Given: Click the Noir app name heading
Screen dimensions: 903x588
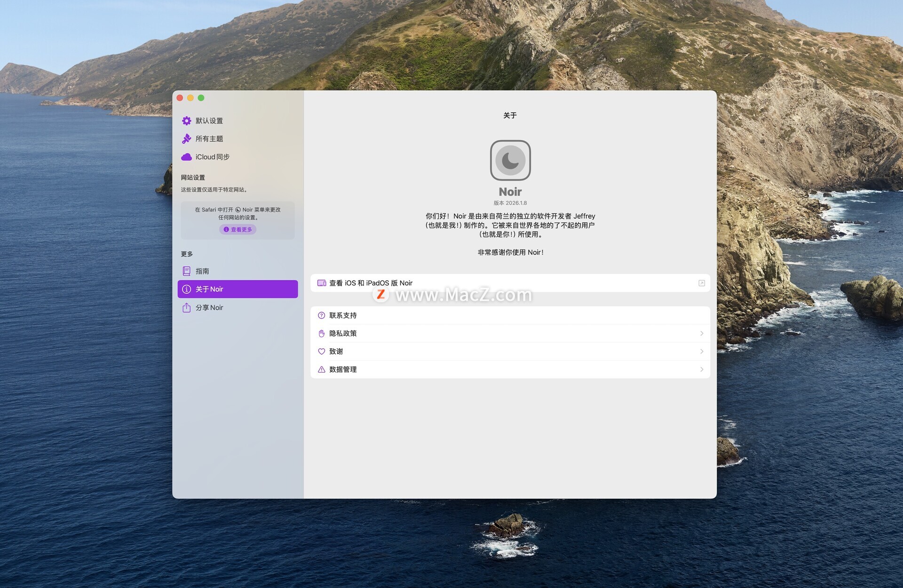Looking at the screenshot, I should (510, 192).
